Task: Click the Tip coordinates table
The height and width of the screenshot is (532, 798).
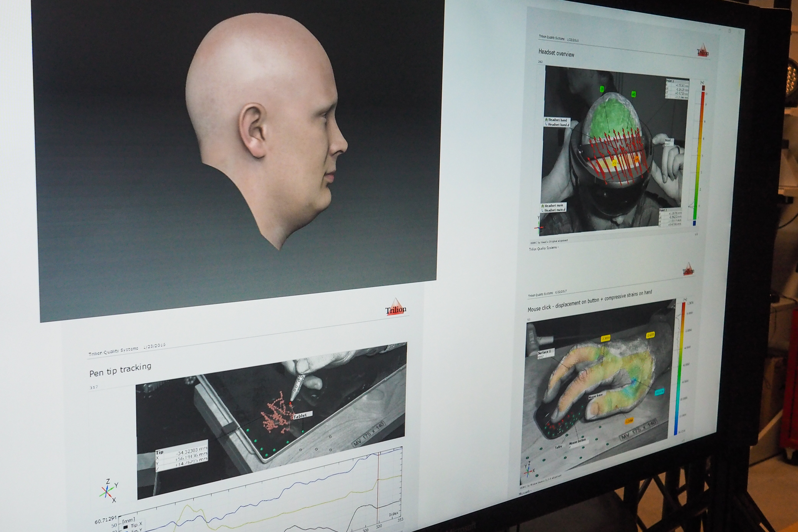Action: [181, 456]
